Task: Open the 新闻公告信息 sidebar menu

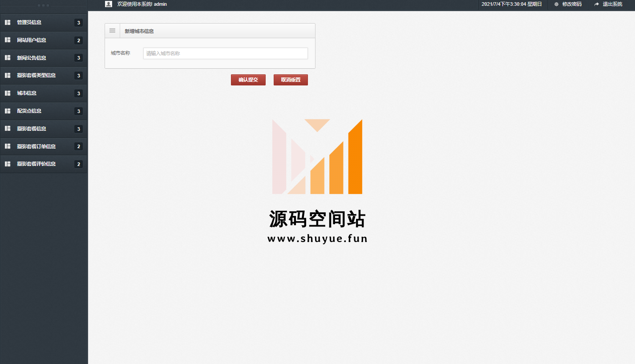Action: click(44, 58)
